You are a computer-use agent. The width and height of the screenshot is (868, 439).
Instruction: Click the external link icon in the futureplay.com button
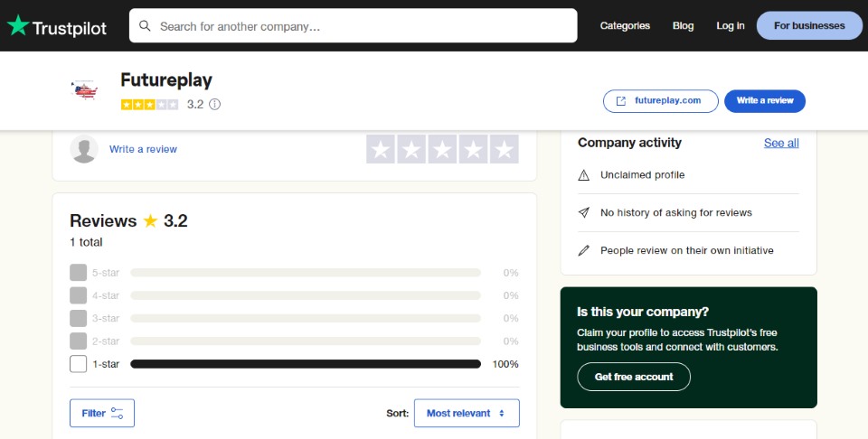click(621, 101)
